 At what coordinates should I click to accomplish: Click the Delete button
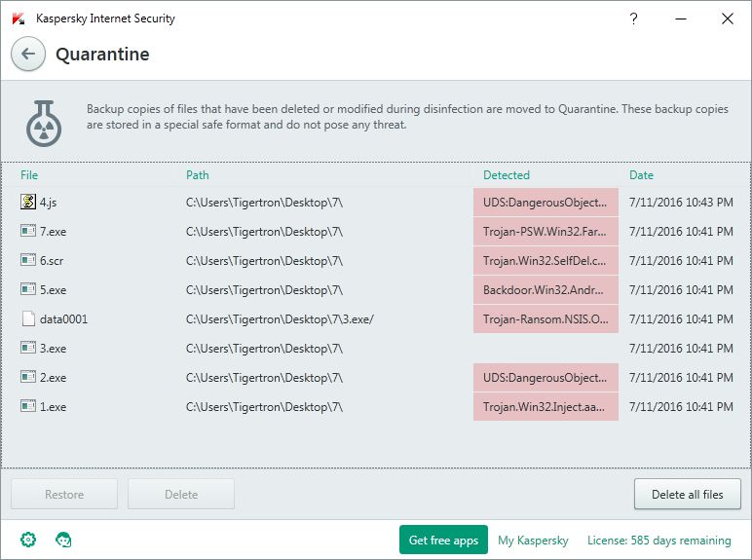[181, 494]
